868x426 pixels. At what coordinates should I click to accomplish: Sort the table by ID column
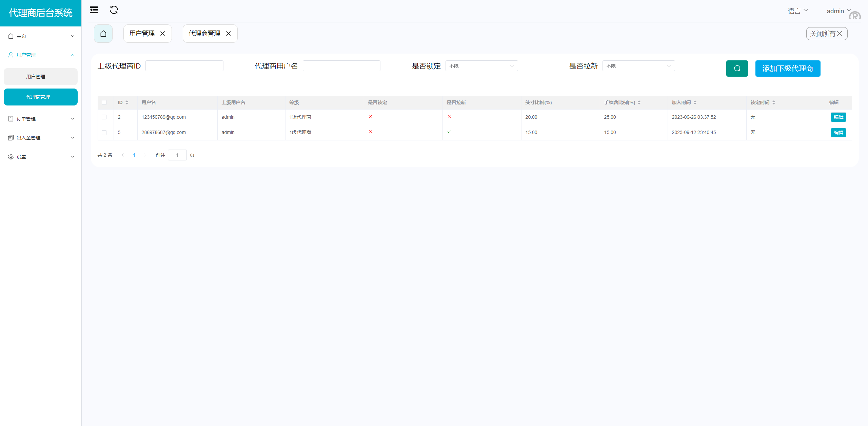[127, 102]
